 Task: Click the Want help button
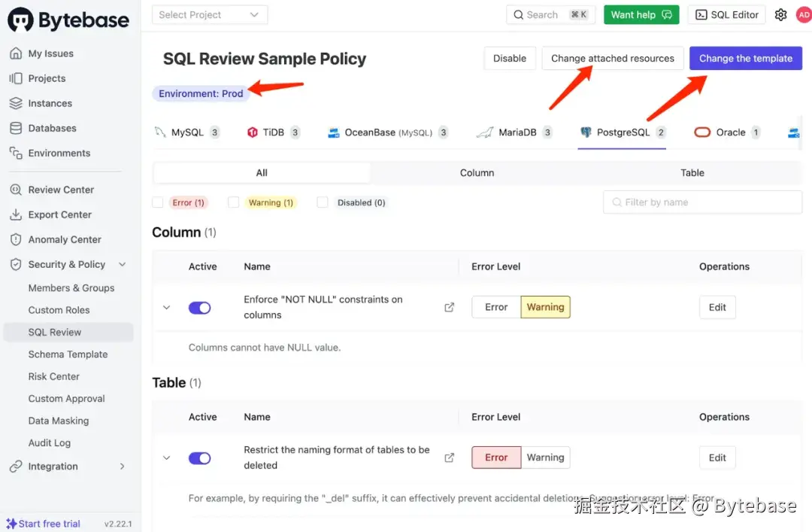tap(641, 14)
